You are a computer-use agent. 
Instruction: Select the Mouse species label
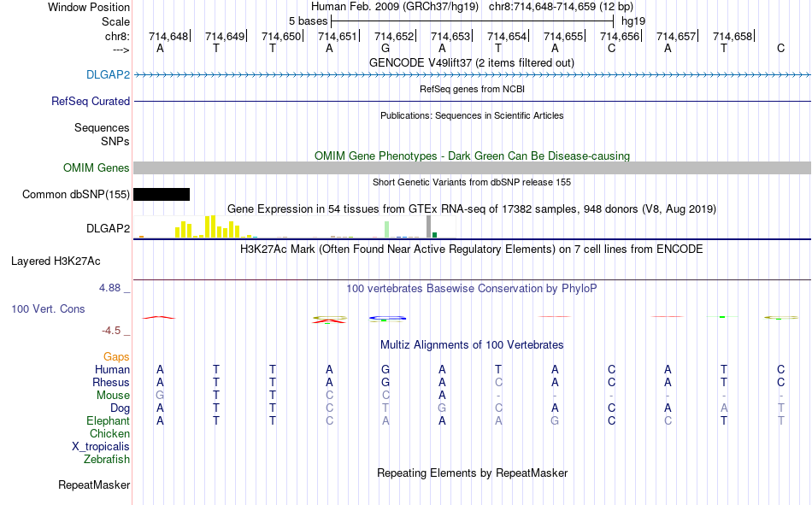(x=113, y=395)
